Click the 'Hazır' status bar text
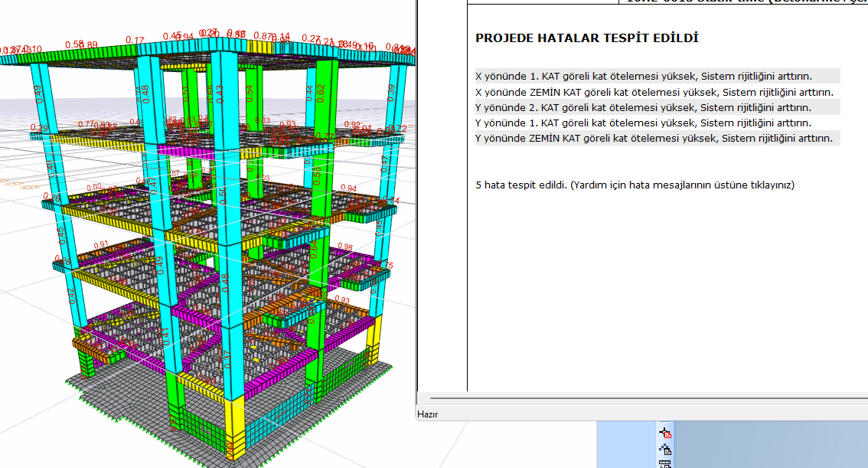 coord(426,414)
